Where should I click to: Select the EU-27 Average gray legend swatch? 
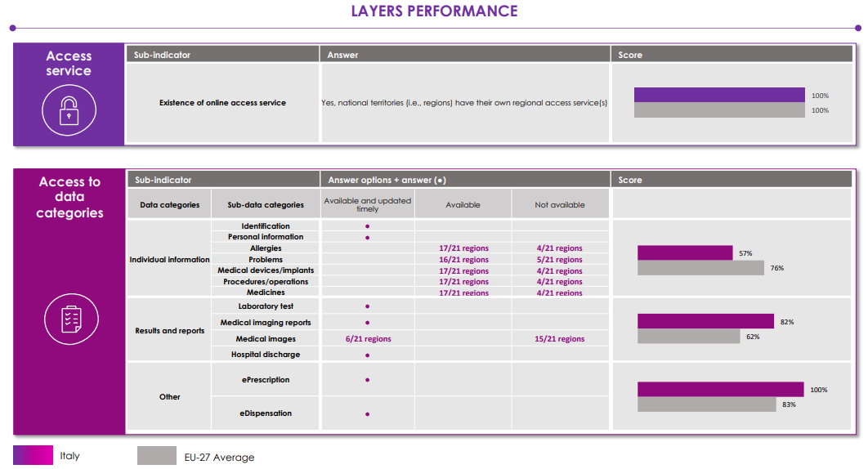(x=157, y=456)
